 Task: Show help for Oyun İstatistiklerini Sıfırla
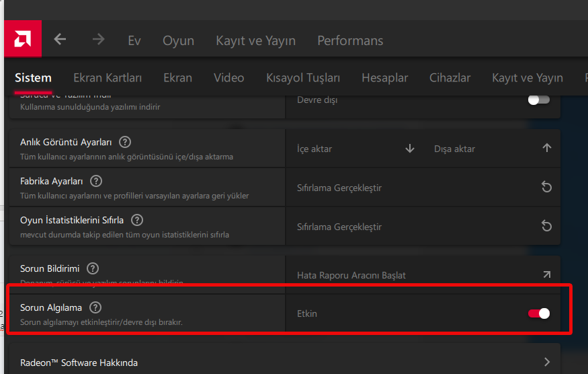pos(137,220)
